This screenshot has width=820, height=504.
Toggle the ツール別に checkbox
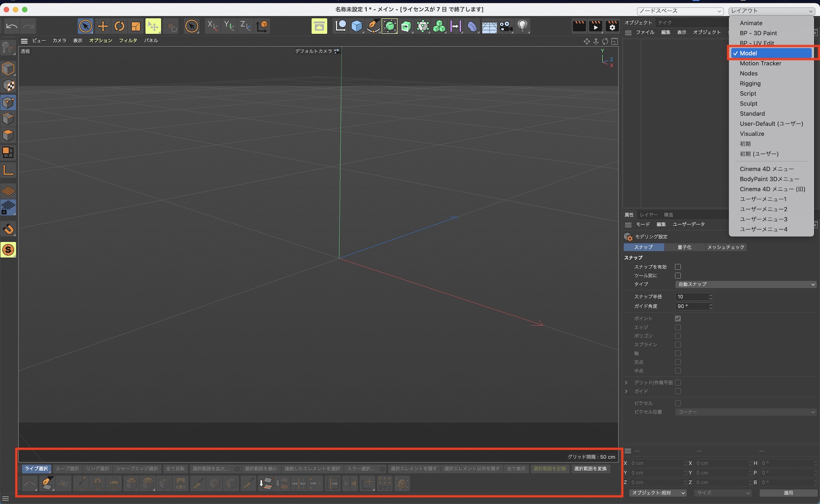pyautogui.click(x=678, y=276)
